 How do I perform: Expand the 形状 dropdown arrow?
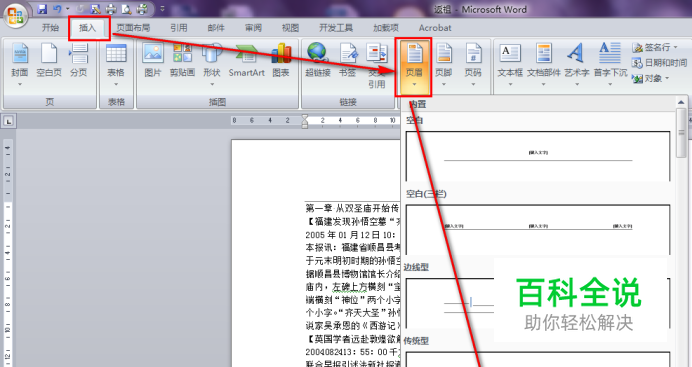tap(212, 84)
